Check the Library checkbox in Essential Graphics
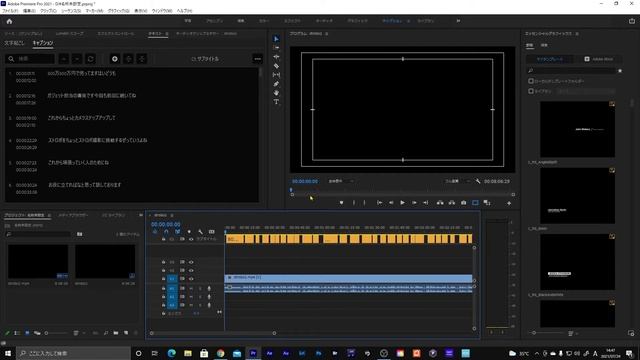This screenshot has width=640, height=360. tap(531, 91)
